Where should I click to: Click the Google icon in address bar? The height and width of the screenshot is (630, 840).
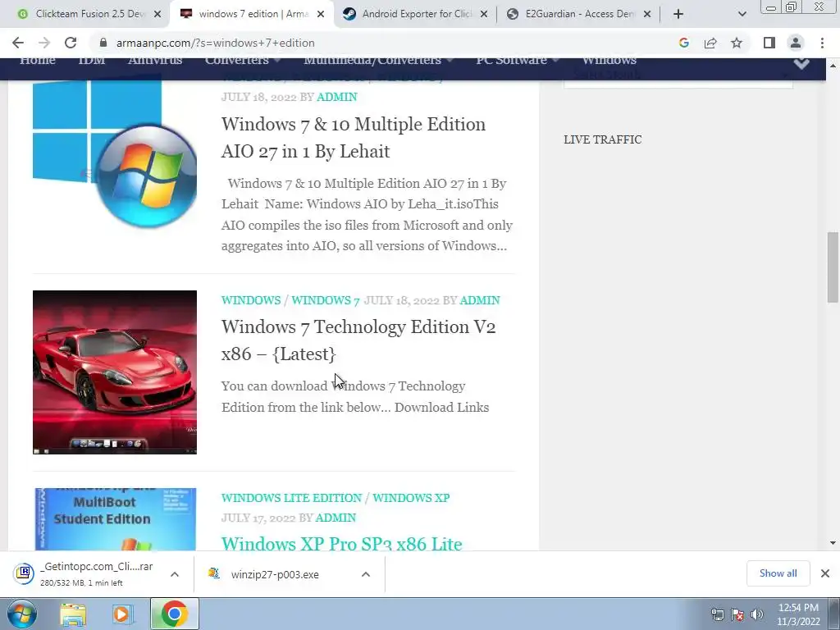coord(683,43)
